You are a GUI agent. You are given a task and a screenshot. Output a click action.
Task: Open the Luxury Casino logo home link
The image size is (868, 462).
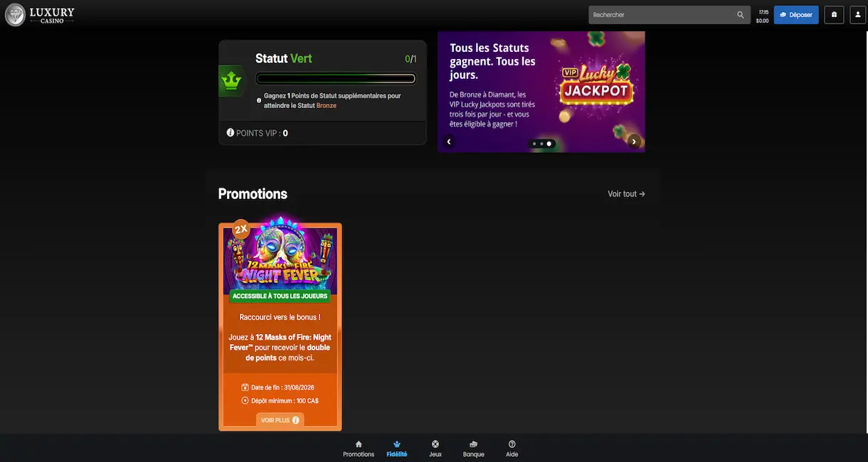40,14
